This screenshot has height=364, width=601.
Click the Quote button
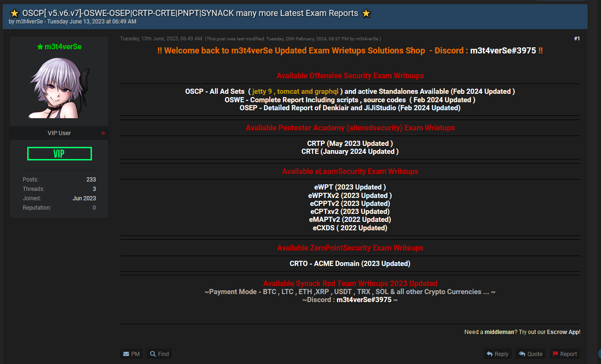click(531, 354)
